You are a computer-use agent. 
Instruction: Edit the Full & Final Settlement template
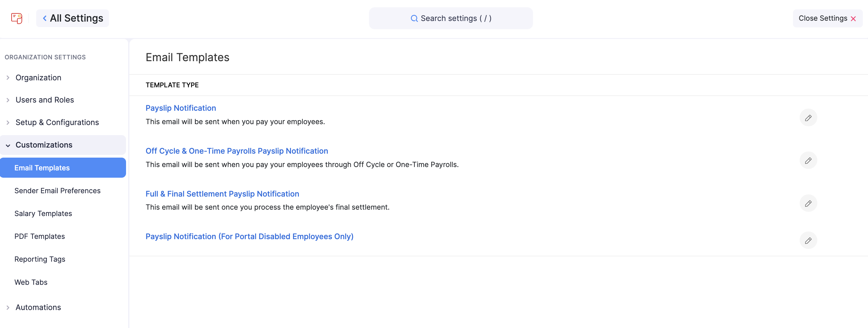pos(808,203)
